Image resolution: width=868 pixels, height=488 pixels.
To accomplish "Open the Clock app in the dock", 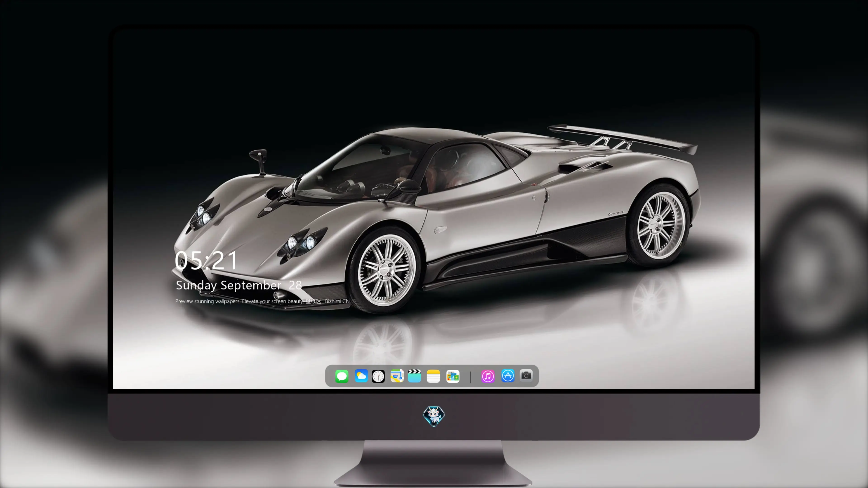I will (x=378, y=376).
